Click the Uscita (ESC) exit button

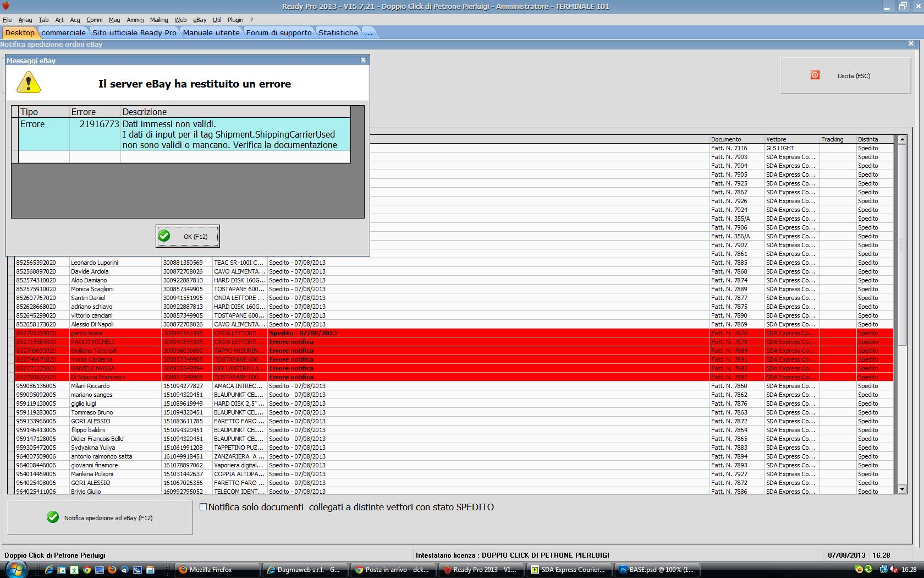[x=845, y=75]
